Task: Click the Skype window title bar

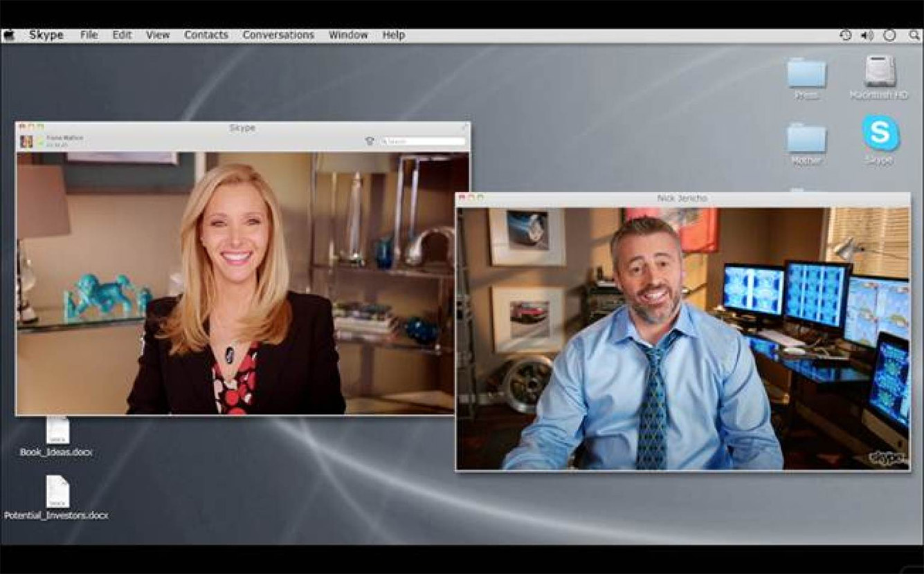Action: coord(242,128)
